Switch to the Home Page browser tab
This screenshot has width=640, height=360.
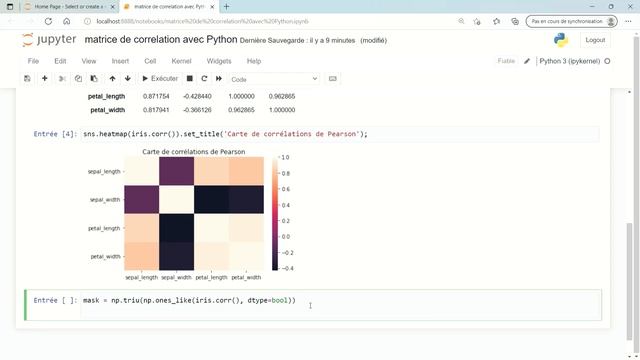(69, 7)
